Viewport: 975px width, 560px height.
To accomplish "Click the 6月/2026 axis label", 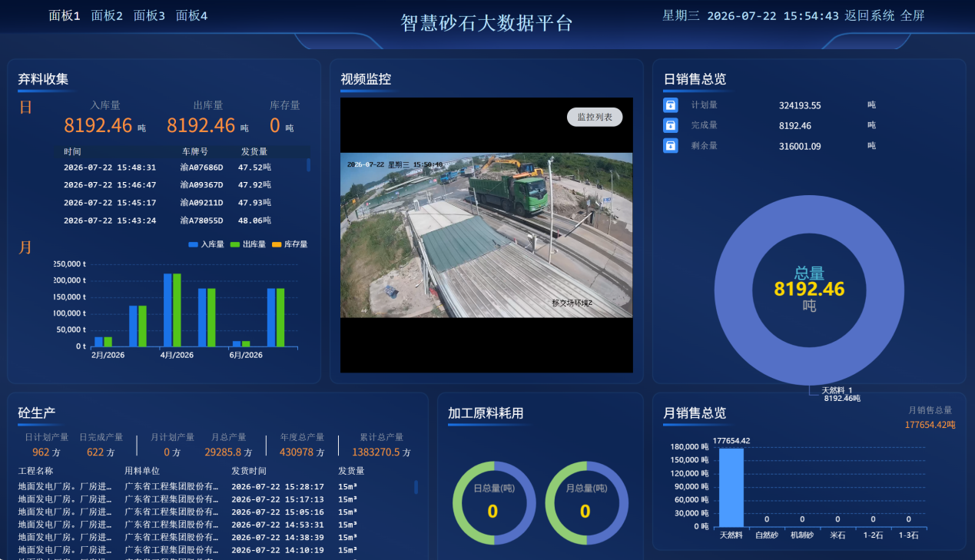I will tap(246, 355).
